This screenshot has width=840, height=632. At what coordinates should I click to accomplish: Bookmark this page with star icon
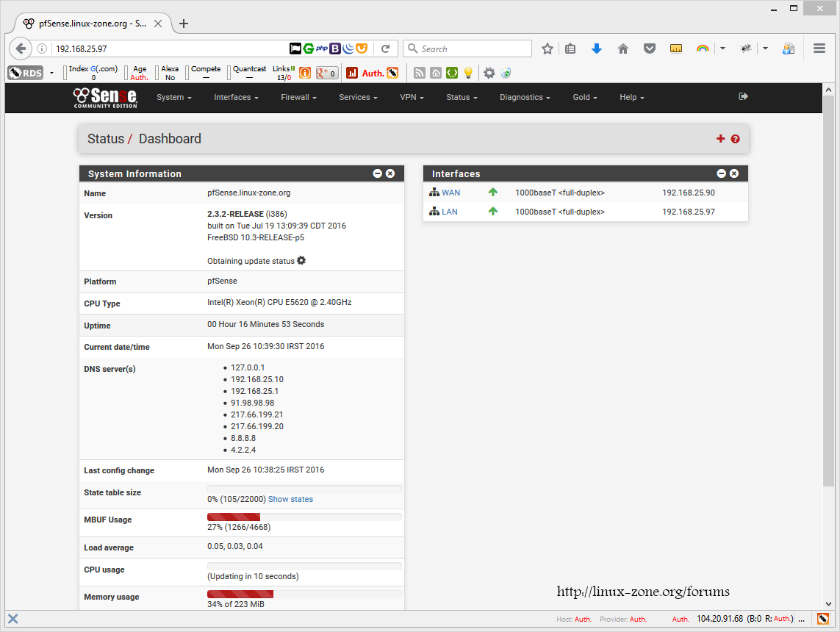(548, 49)
